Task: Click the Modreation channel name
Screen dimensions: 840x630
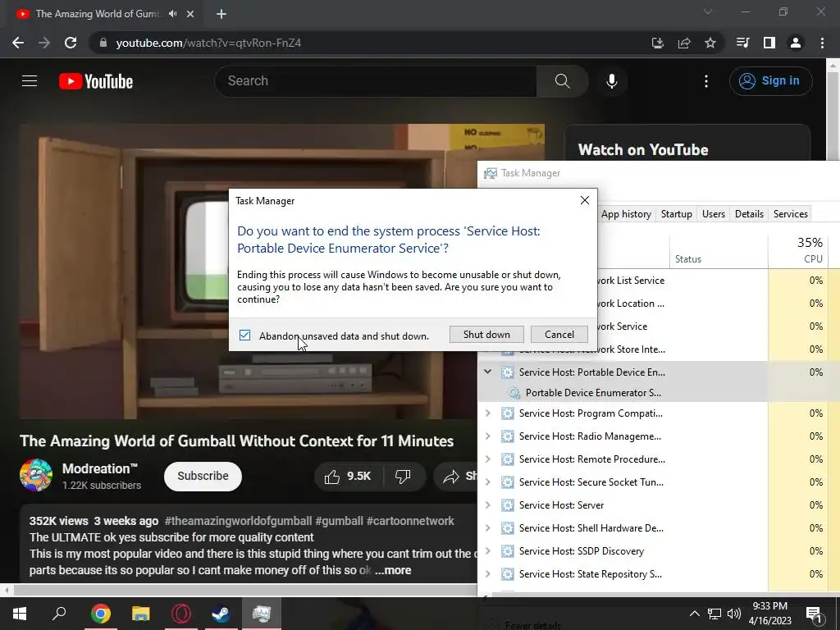Action: point(99,468)
